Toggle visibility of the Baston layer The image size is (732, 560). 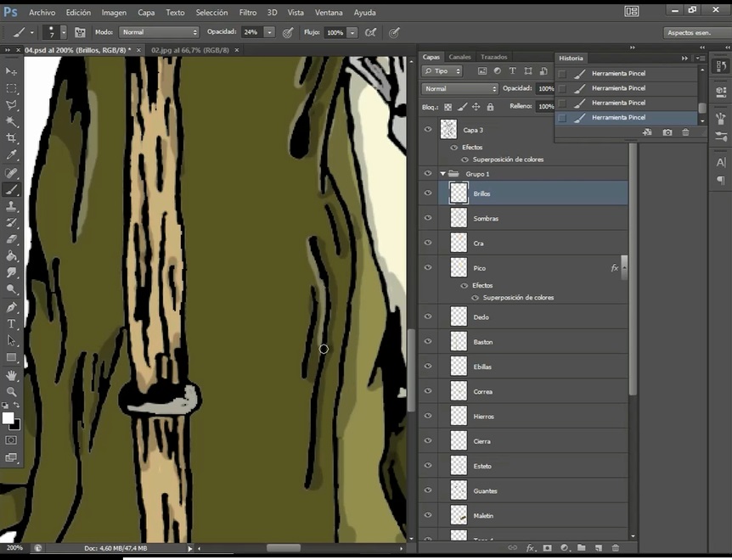coord(428,342)
